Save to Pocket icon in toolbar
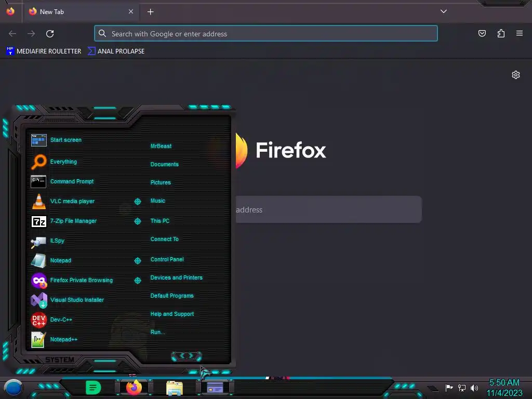The height and width of the screenshot is (399, 532). click(x=482, y=33)
